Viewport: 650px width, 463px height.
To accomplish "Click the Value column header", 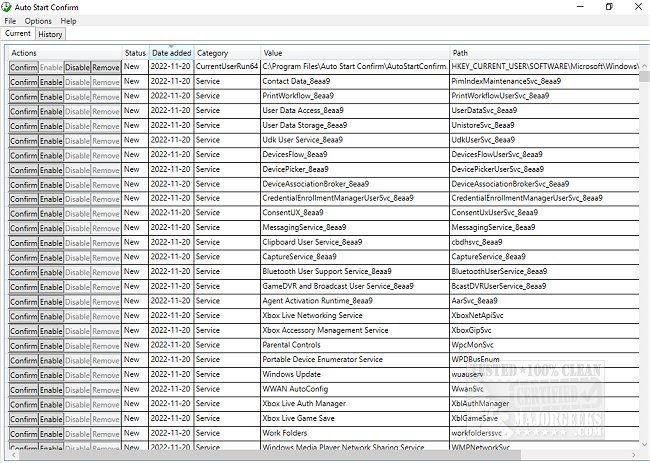I will point(355,53).
